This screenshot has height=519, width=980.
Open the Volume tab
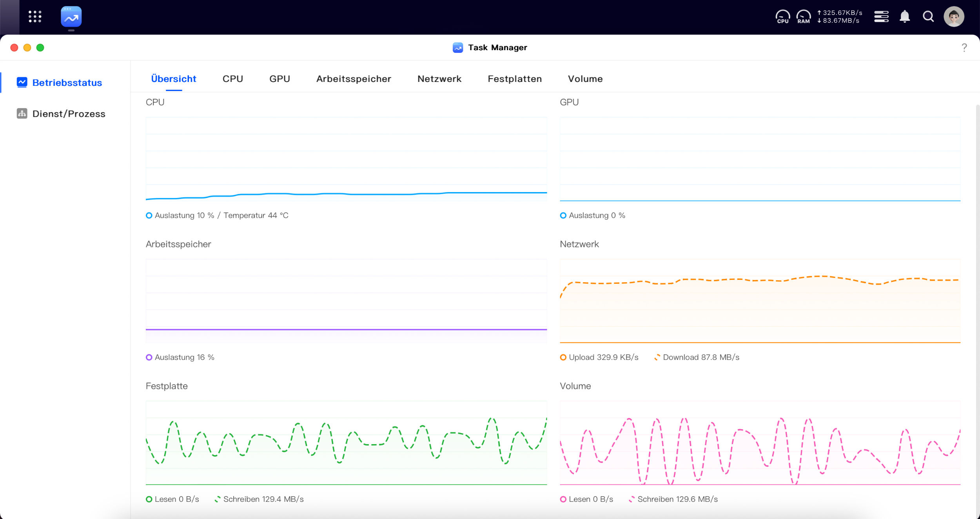(x=585, y=79)
